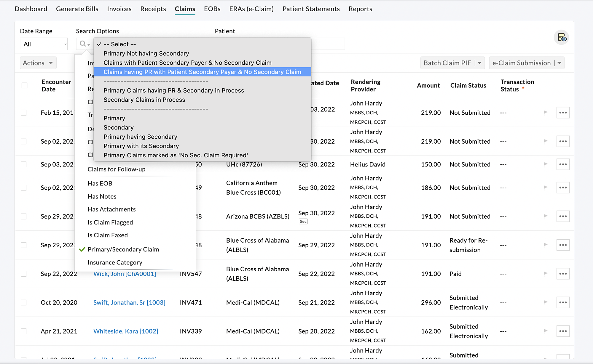Toggle the select-all checkbox in table header
The height and width of the screenshot is (364, 593).
pos(25,85)
